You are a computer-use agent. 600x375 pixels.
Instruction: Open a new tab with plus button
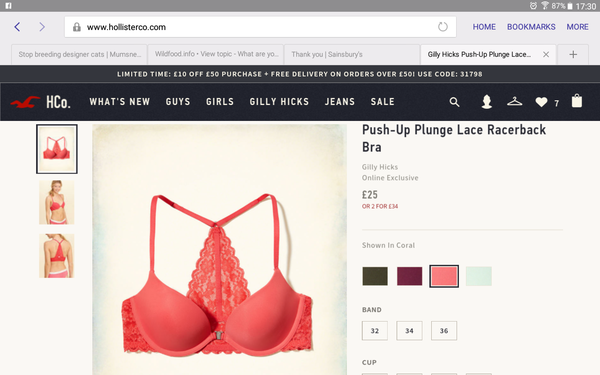click(x=573, y=54)
